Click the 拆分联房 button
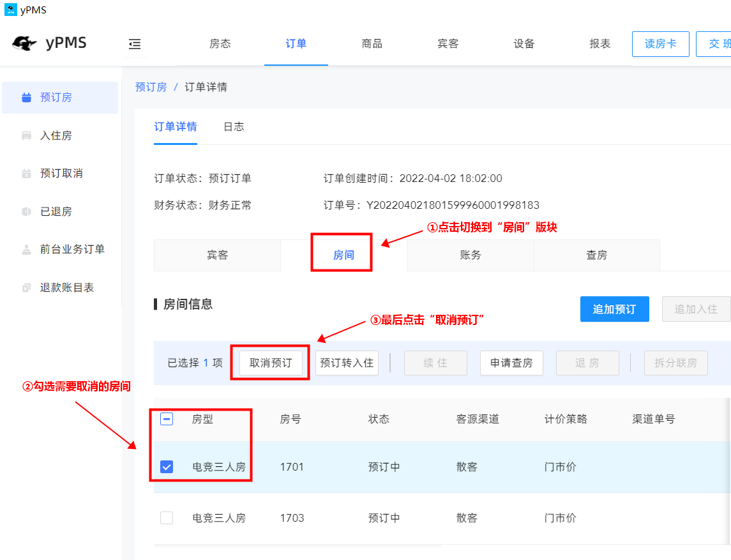The image size is (731, 560). pos(676,363)
